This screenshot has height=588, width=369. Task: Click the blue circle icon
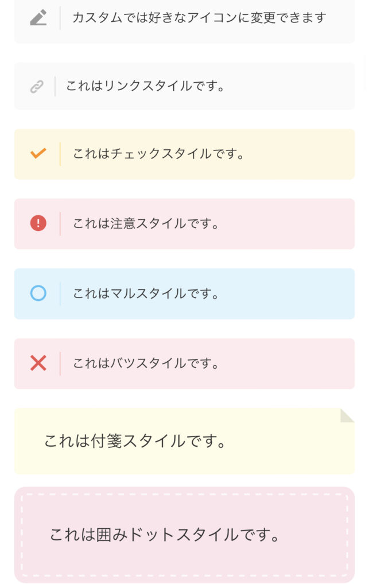pos(38,293)
